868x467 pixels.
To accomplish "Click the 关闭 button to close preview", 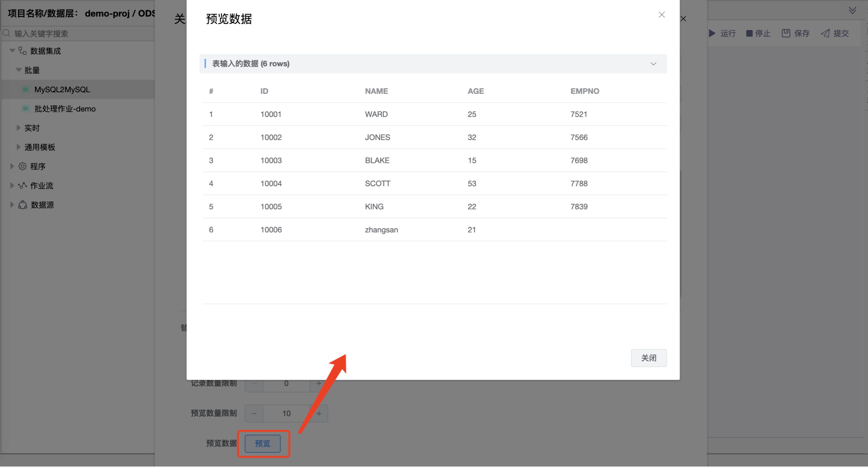I will 649,358.
